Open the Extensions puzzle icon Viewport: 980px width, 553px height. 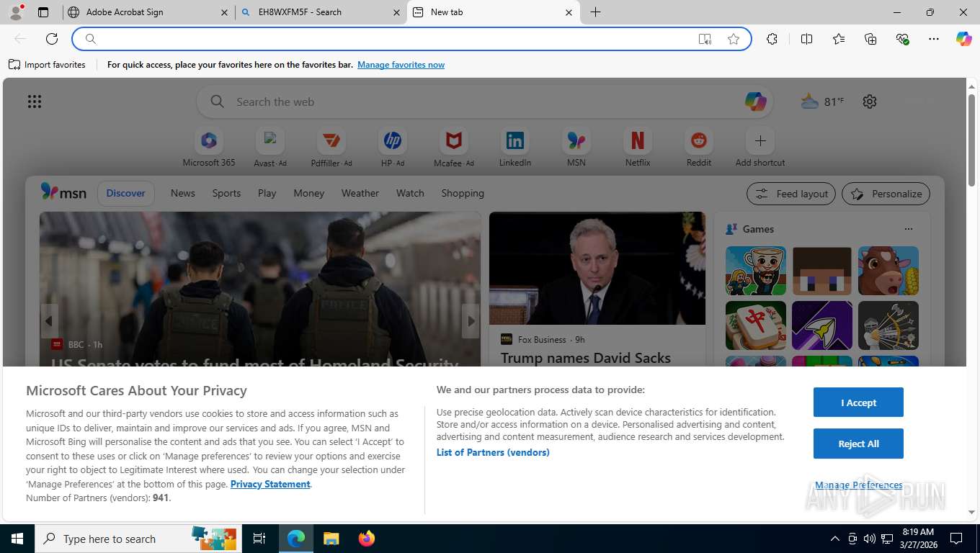pos(772,39)
